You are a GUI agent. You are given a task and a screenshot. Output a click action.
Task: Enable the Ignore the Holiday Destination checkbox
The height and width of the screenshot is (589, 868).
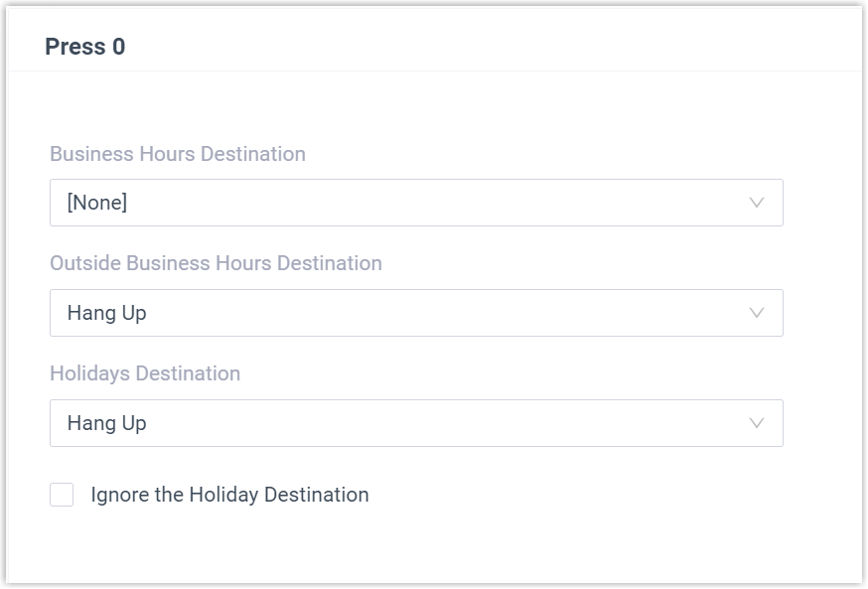coord(62,495)
